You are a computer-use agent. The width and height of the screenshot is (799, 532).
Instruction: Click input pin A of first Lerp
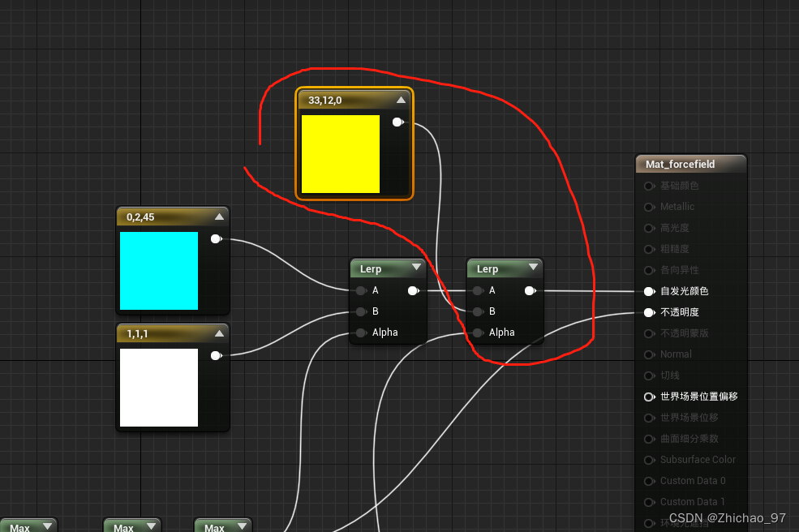tap(361, 290)
